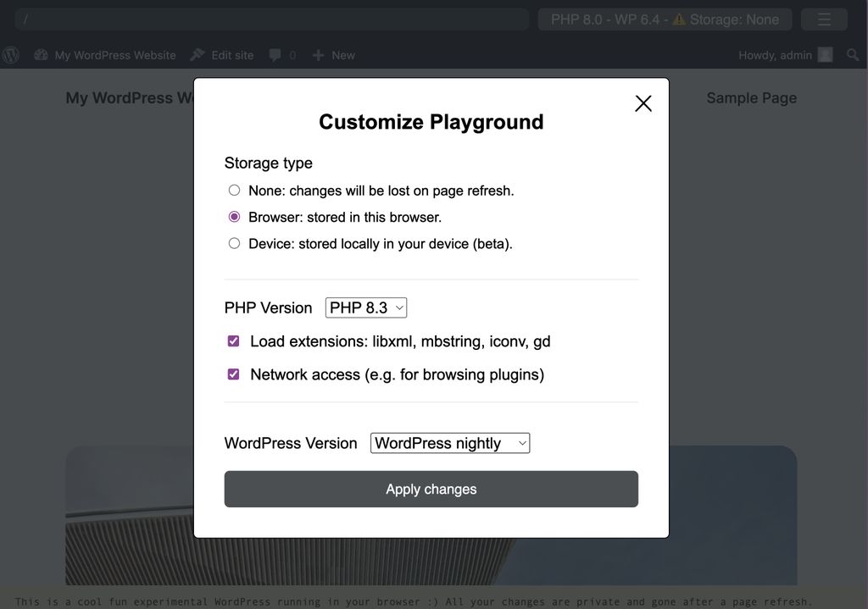Click the URL address input field
The height and width of the screenshot is (609, 868).
click(x=271, y=19)
